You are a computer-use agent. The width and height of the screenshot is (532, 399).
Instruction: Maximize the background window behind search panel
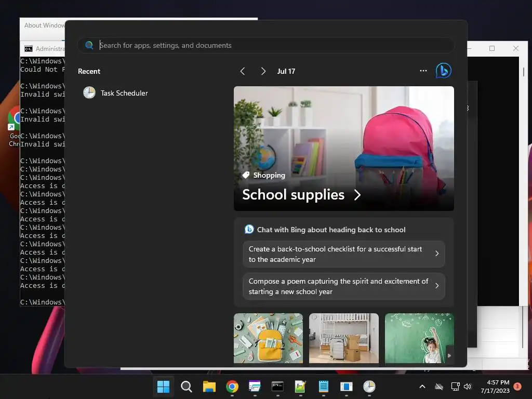point(492,48)
